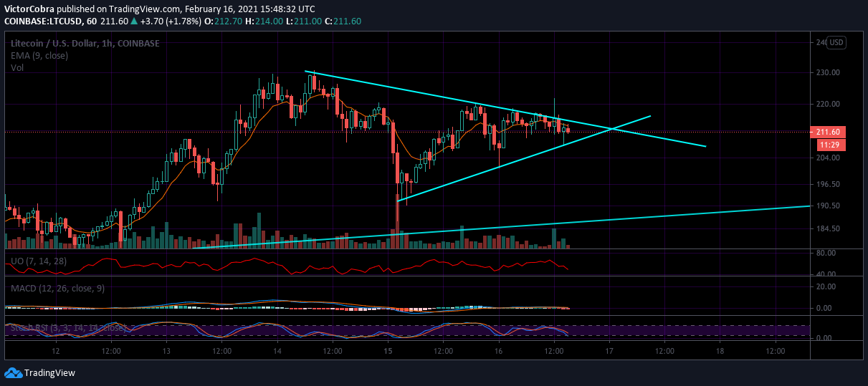Click the 220.00 price axis label
The width and height of the screenshot is (868, 386).
click(828, 105)
